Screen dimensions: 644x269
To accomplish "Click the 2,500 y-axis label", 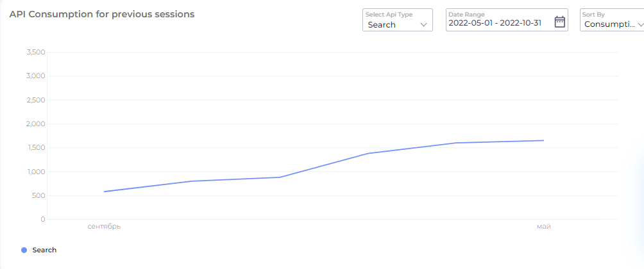I will (35, 100).
